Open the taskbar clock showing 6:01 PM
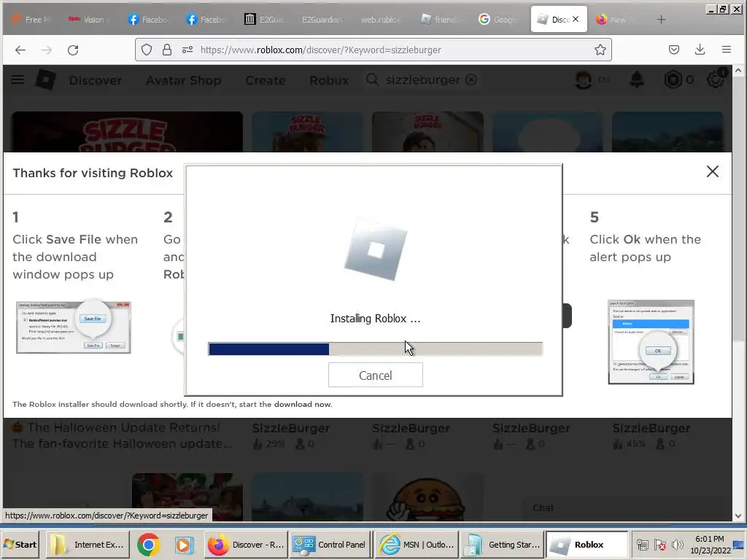The width and height of the screenshot is (747, 560). 710,545
